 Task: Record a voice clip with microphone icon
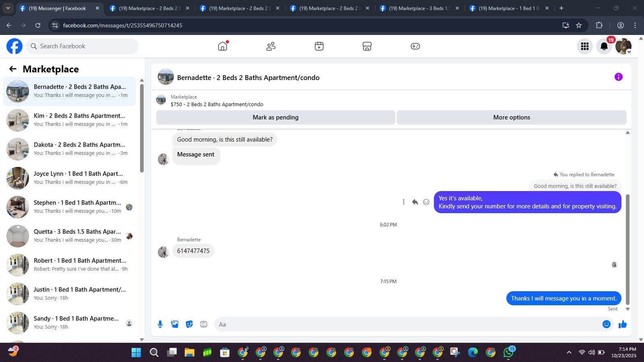pyautogui.click(x=160, y=324)
